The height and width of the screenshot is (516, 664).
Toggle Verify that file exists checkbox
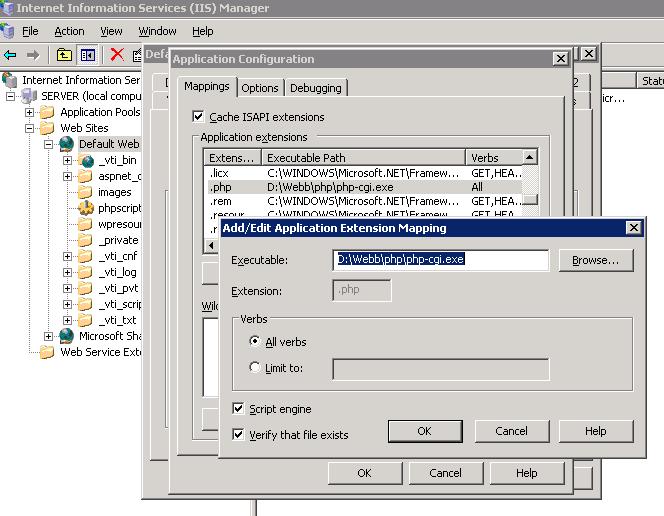tap(238, 434)
